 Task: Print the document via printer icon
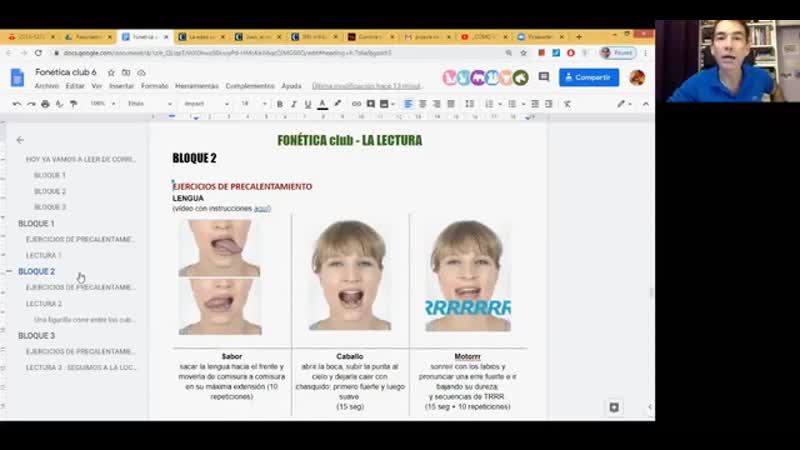[x=45, y=104]
